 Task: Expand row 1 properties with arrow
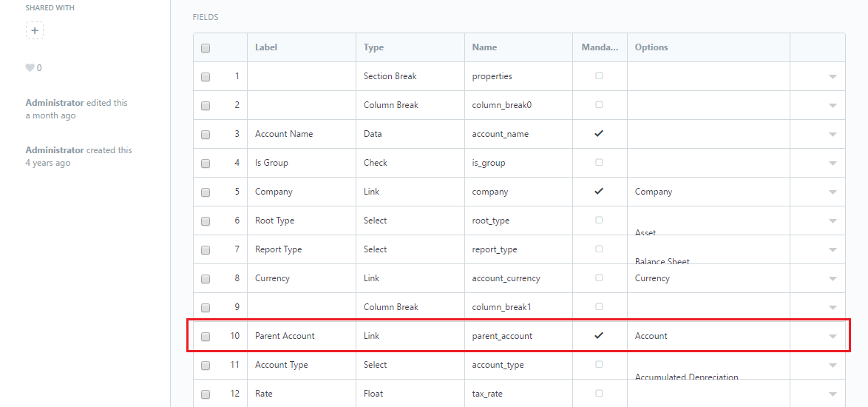coord(832,77)
